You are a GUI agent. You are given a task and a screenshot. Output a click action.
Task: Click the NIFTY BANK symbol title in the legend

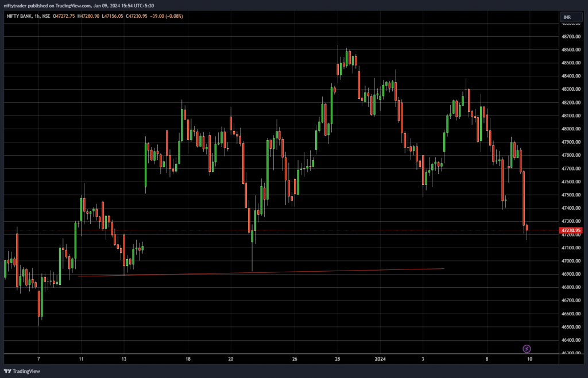point(19,17)
